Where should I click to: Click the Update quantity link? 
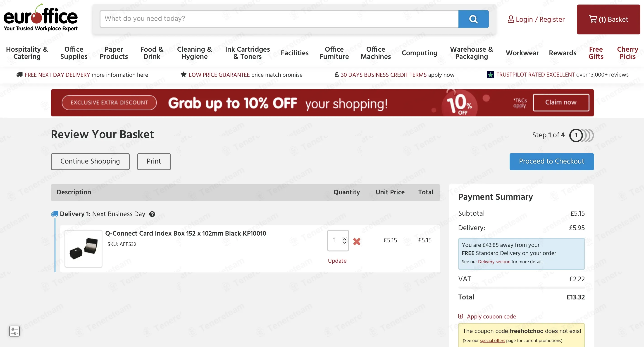point(337,261)
